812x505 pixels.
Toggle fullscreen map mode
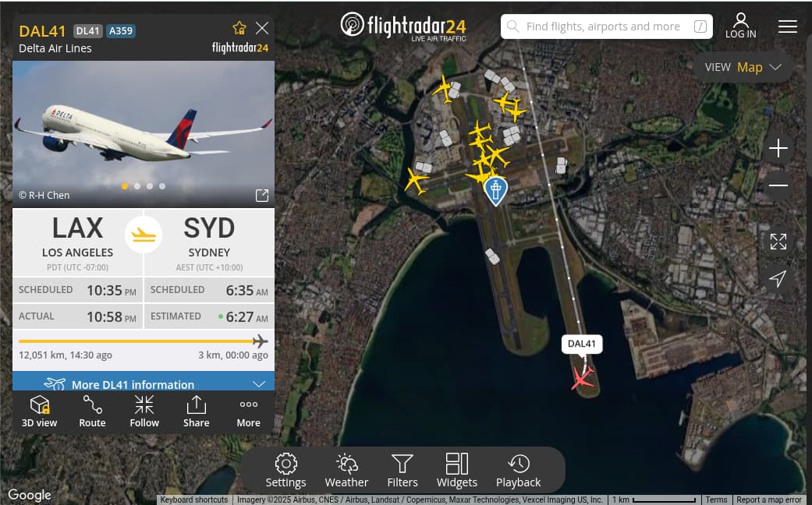click(x=778, y=242)
